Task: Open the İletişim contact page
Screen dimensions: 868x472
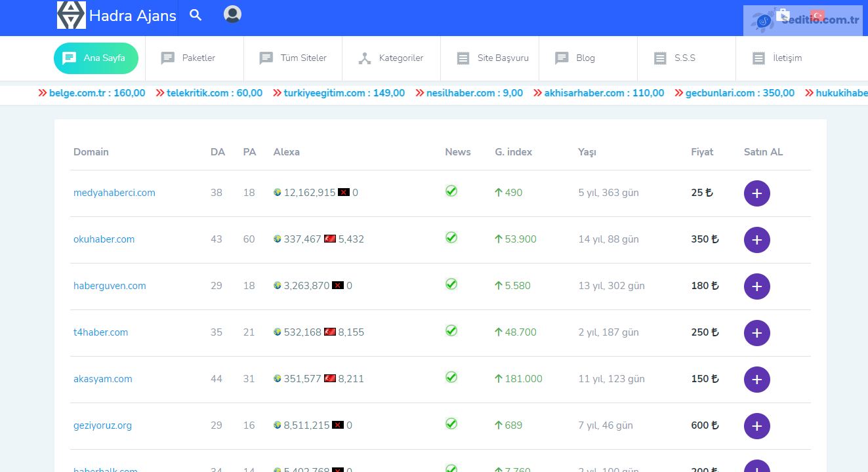Action: (777, 58)
